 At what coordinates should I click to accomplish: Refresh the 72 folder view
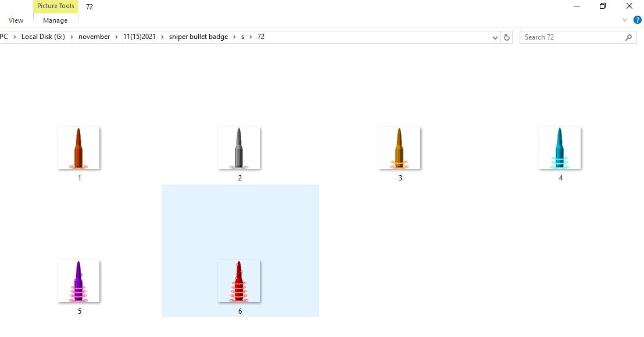[506, 37]
